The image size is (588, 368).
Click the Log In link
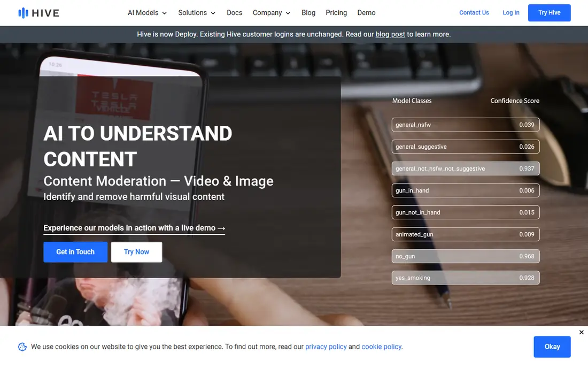point(510,13)
